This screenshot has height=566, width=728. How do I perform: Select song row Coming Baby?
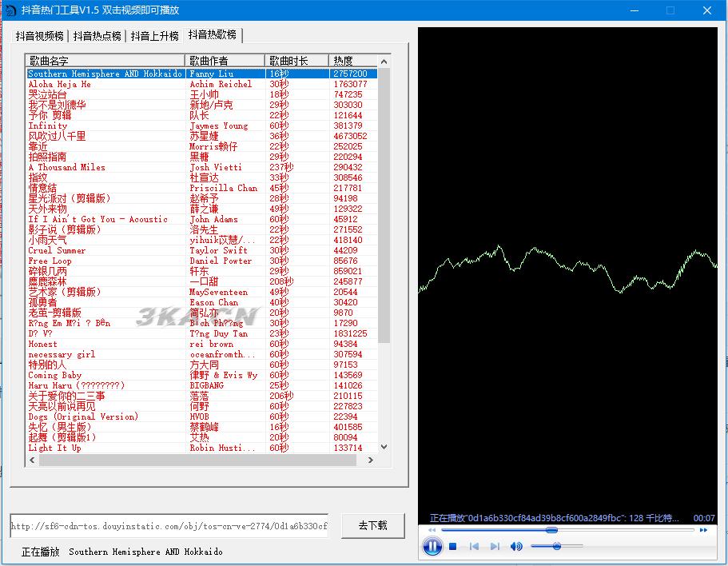point(201,375)
